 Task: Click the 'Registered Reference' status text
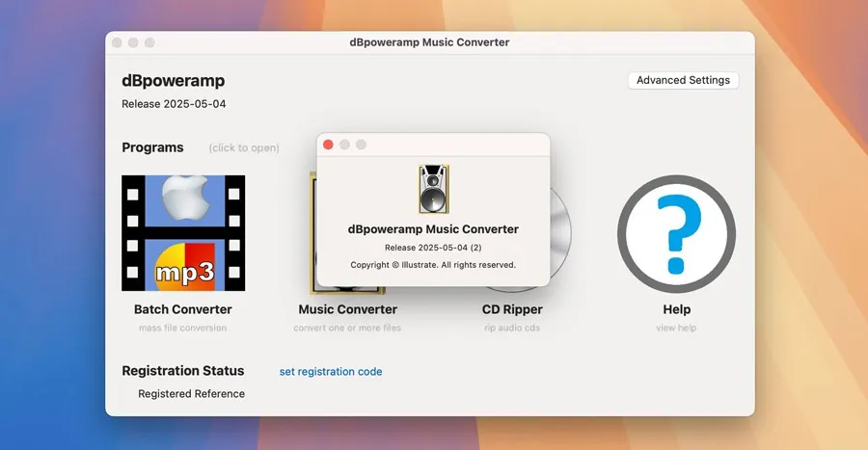pyautogui.click(x=191, y=393)
